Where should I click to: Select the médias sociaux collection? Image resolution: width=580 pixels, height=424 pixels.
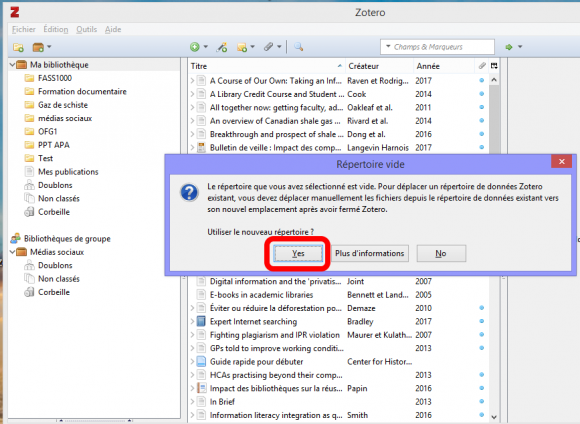[x=65, y=118]
